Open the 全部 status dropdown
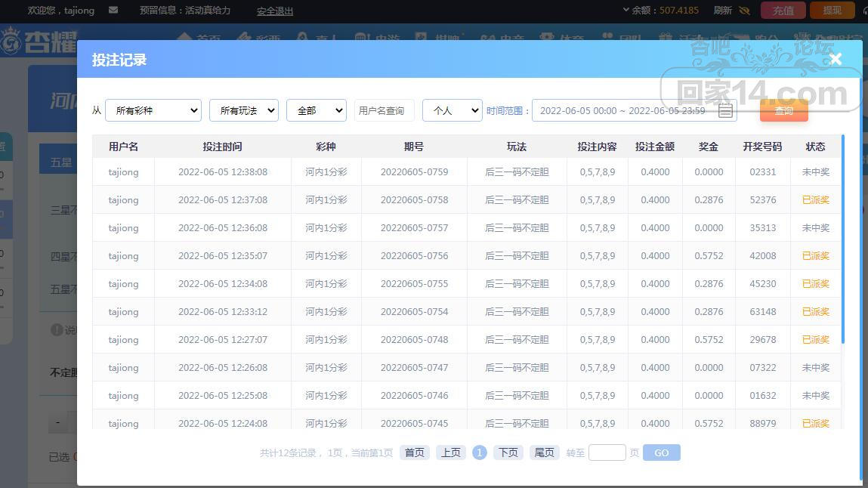The width and height of the screenshot is (868, 488). (317, 110)
